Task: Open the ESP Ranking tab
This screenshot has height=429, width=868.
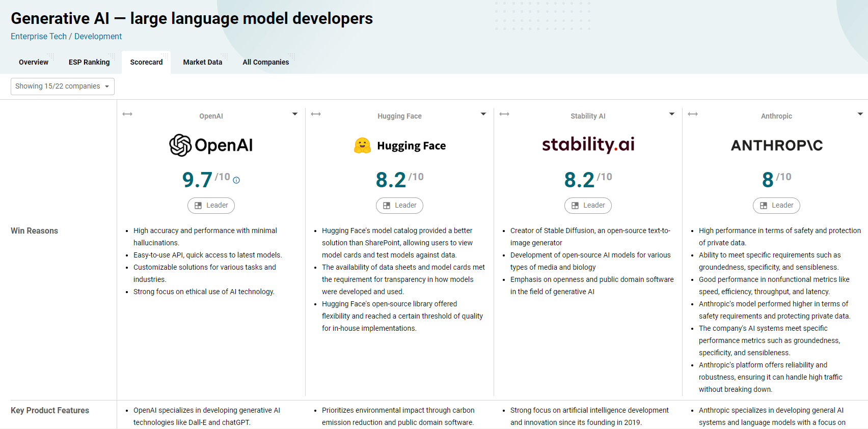Action: [89, 62]
